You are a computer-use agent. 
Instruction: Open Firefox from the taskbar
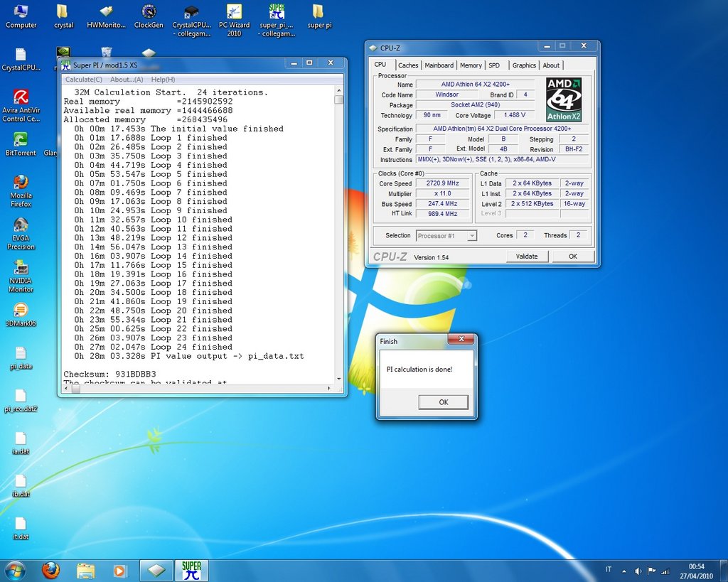50,571
